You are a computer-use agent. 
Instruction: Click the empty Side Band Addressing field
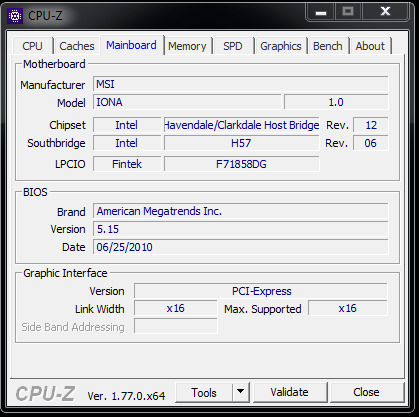(x=176, y=326)
